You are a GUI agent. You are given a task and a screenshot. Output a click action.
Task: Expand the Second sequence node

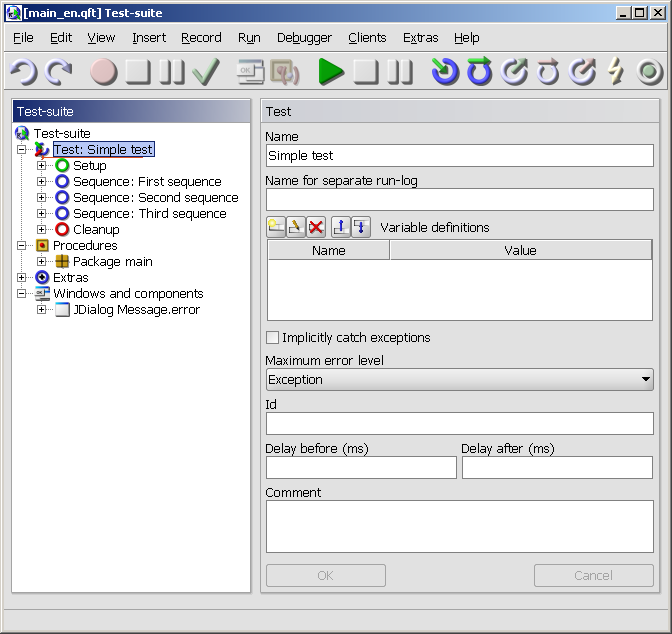click(41, 197)
